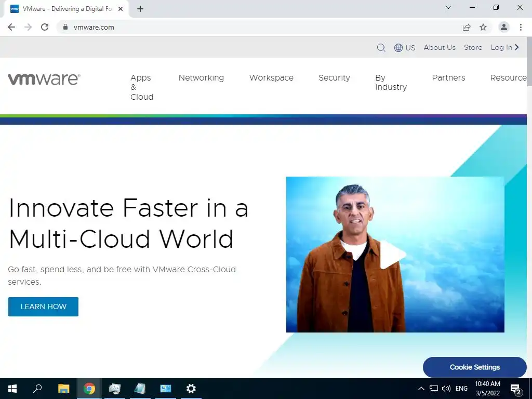Open File Explorer from taskbar
This screenshot has width=532, height=399.
pyautogui.click(x=63, y=389)
